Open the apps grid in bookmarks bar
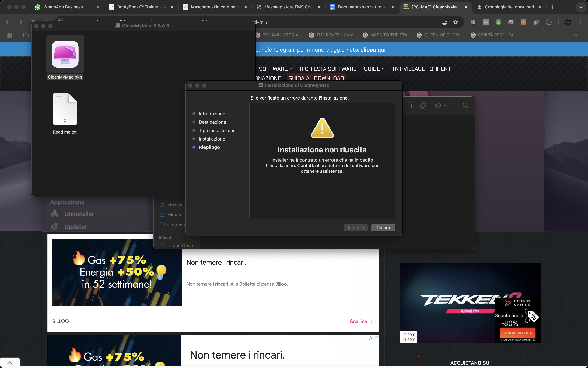This screenshot has width=588, height=368. click(9, 35)
